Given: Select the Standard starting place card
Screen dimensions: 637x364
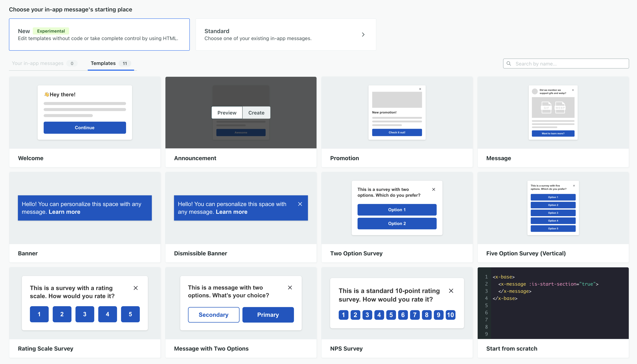Looking at the screenshot, I should click(286, 35).
